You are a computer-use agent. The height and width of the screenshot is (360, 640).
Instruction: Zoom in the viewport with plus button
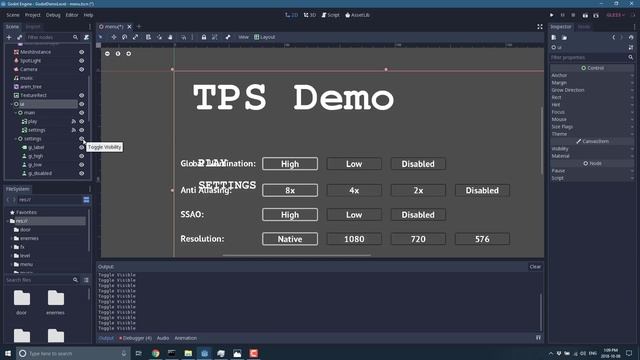point(129,53)
